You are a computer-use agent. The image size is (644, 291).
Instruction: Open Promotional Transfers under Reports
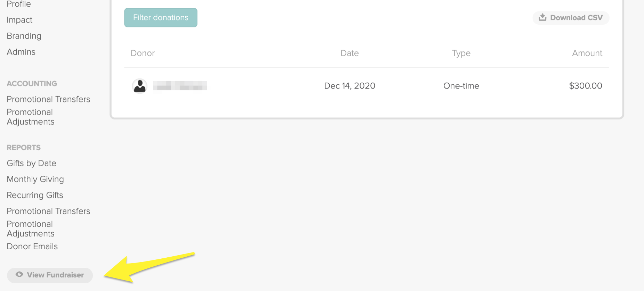tap(48, 211)
